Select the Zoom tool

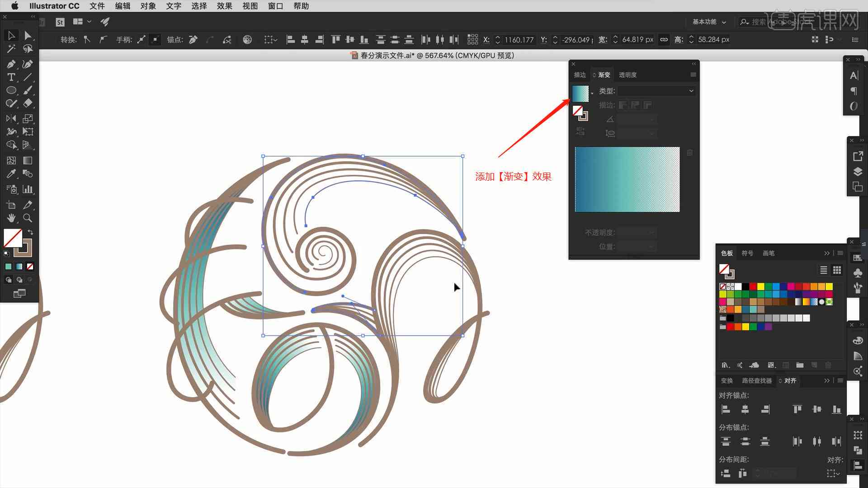coord(28,217)
